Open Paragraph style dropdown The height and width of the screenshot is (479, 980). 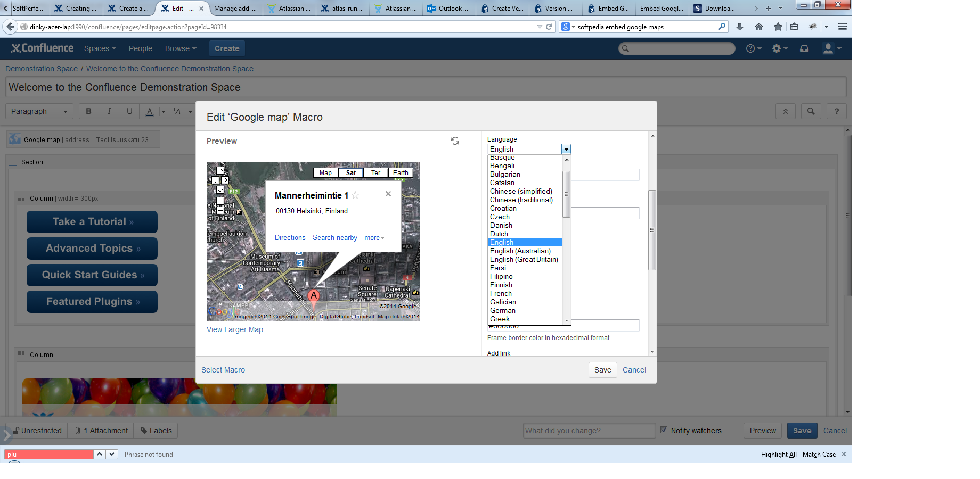[x=39, y=111]
